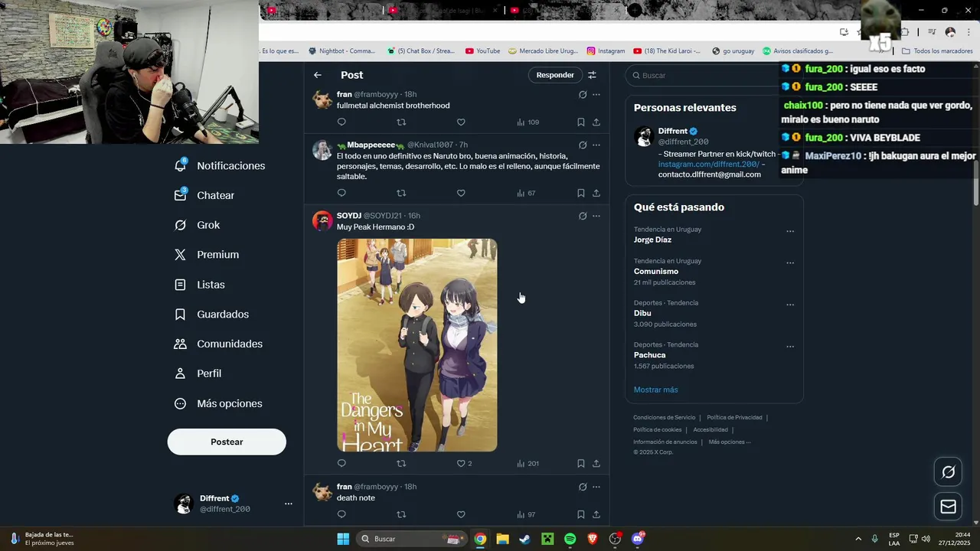980x551 pixels.
Task: Click the Windows Start button
Action: point(343,539)
